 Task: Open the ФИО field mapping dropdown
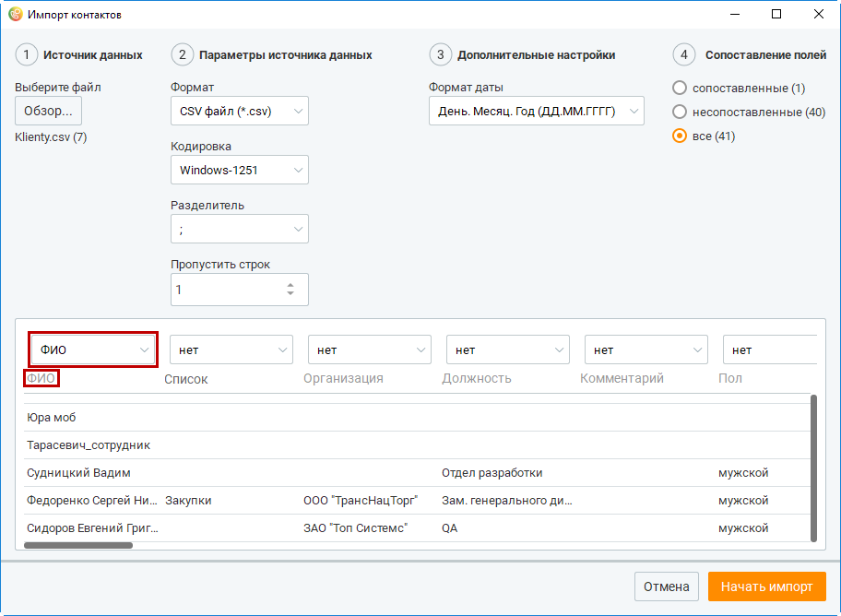(x=93, y=349)
